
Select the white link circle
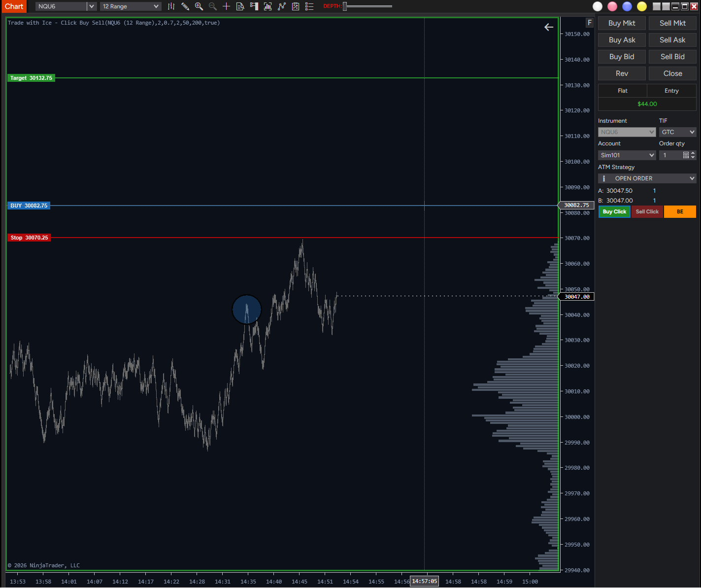(x=598, y=6)
